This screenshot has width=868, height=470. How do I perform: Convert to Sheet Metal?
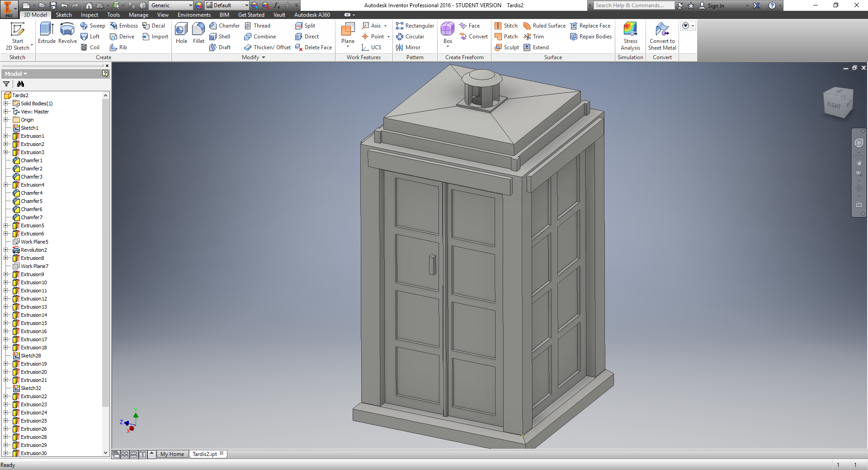tap(662, 36)
